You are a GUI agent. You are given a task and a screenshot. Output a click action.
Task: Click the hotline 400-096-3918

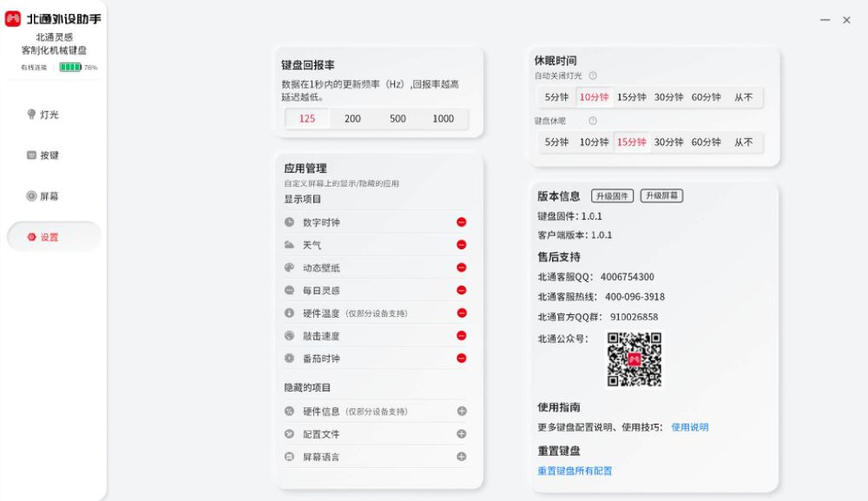(635, 297)
